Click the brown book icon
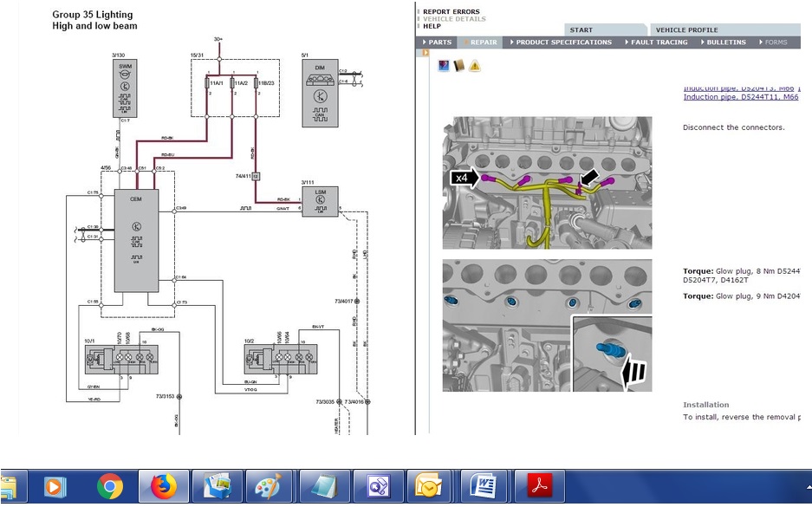This screenshot has height=507, width=812. tap(458, 66)
